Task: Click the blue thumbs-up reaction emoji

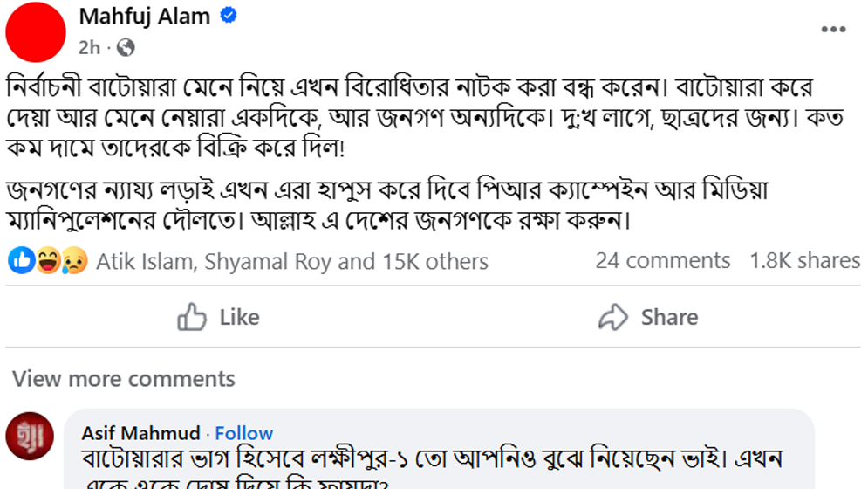Action: tap(23, 260)
